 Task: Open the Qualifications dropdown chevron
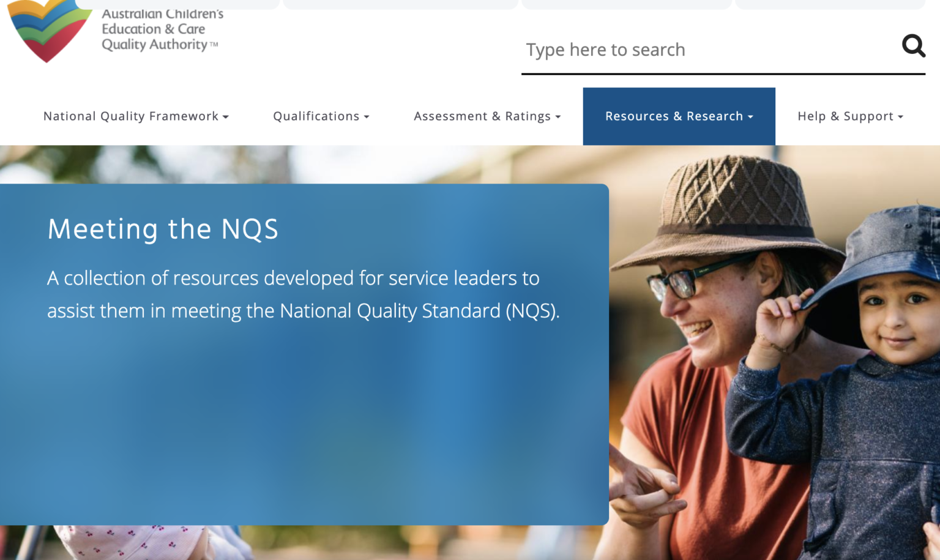pos(367,116)
